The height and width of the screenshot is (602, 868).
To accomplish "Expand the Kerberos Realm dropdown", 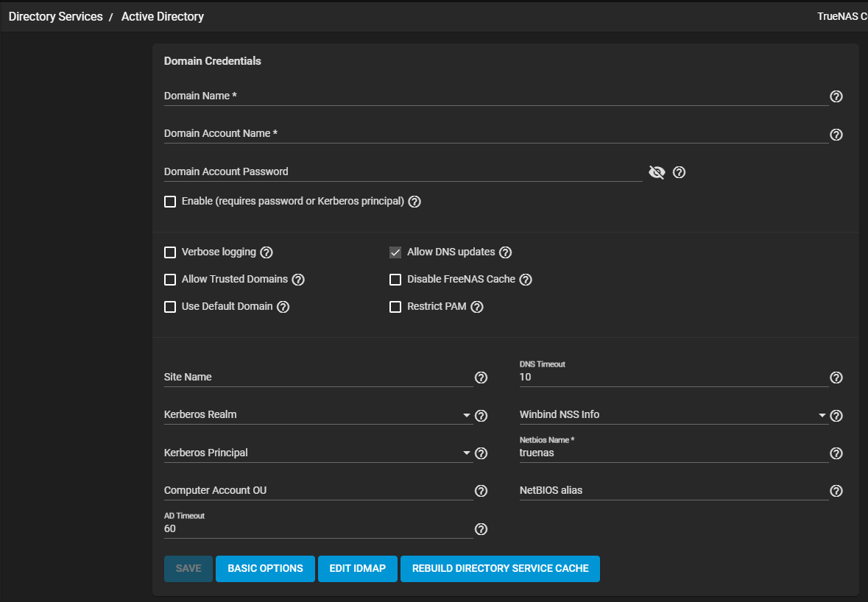I will (466, 416).
